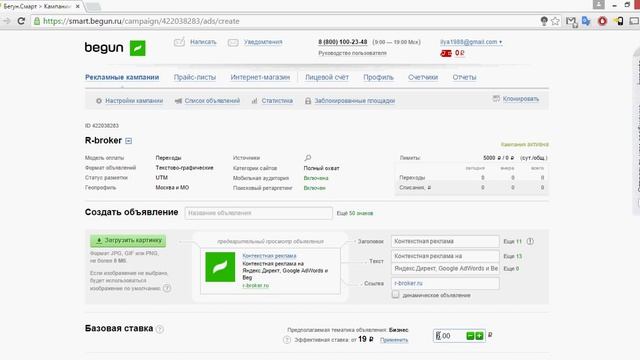The image size is (640, 360).
Task: Close the Бегун.Смарт browser tab
Action: [x=78, y=7]
